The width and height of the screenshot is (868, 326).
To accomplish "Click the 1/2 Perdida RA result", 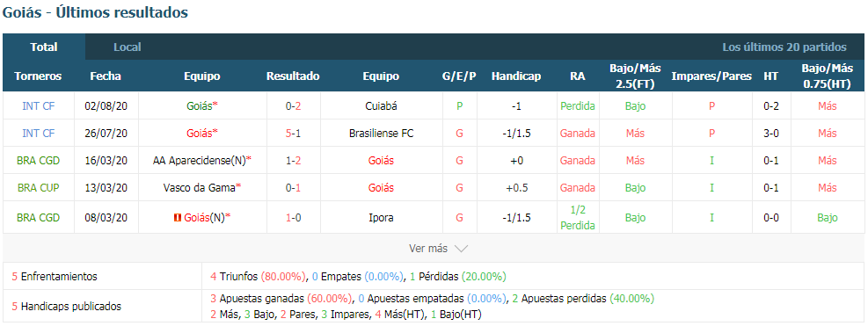I will (x=578, y=218).
